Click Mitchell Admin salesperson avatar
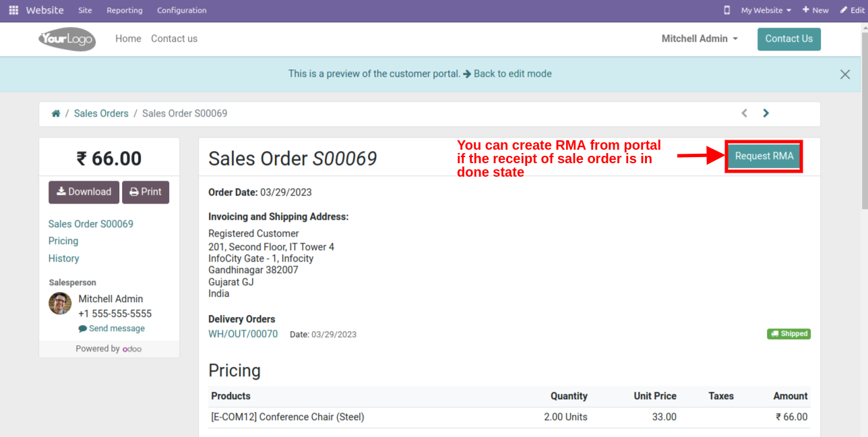Image resolution: width=868 pixels, height=437 pixels. pos(60,303)
